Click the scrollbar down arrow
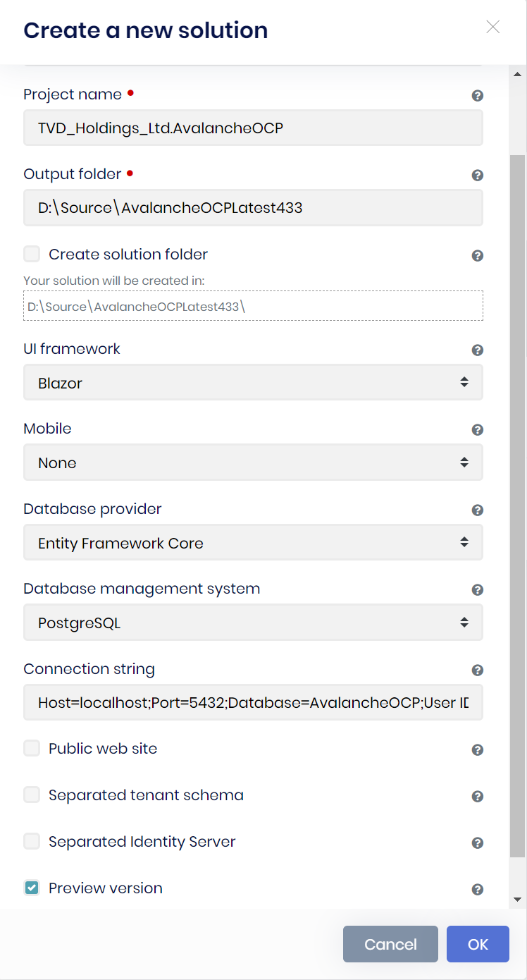The image size is (527, 980). [517, 900]
